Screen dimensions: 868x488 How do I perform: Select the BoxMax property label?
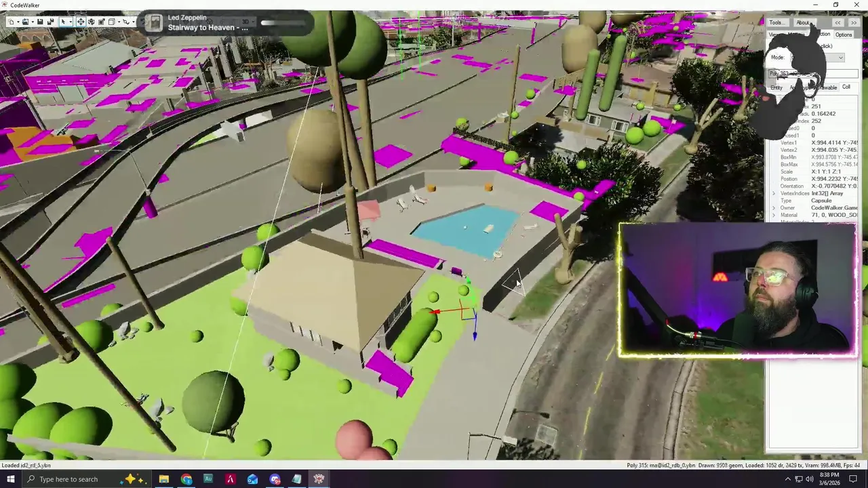coord(789,164)
